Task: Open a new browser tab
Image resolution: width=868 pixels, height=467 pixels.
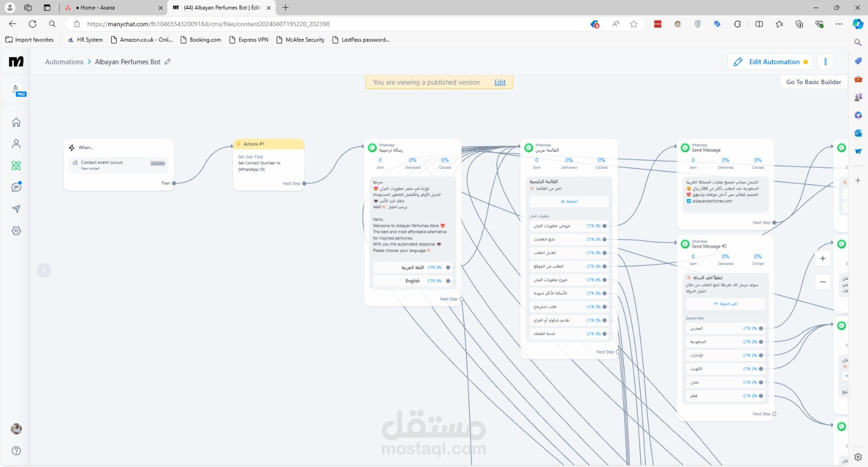Action: 285,8
